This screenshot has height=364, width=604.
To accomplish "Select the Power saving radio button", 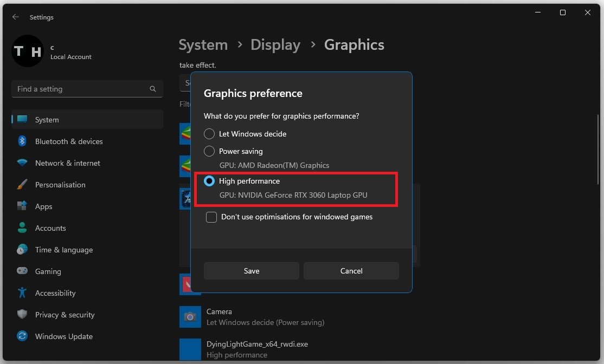I will click(209, 151).
